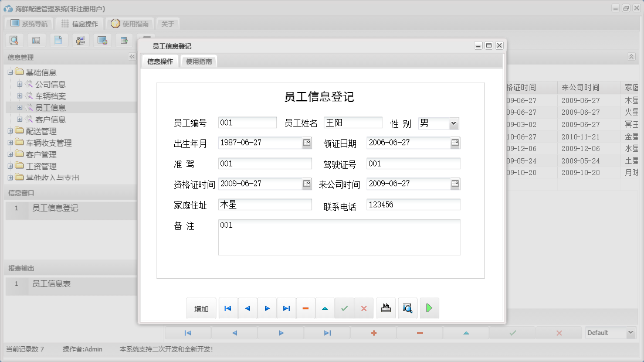Click the employee management icon in the top toolbar

click(80, 40)
